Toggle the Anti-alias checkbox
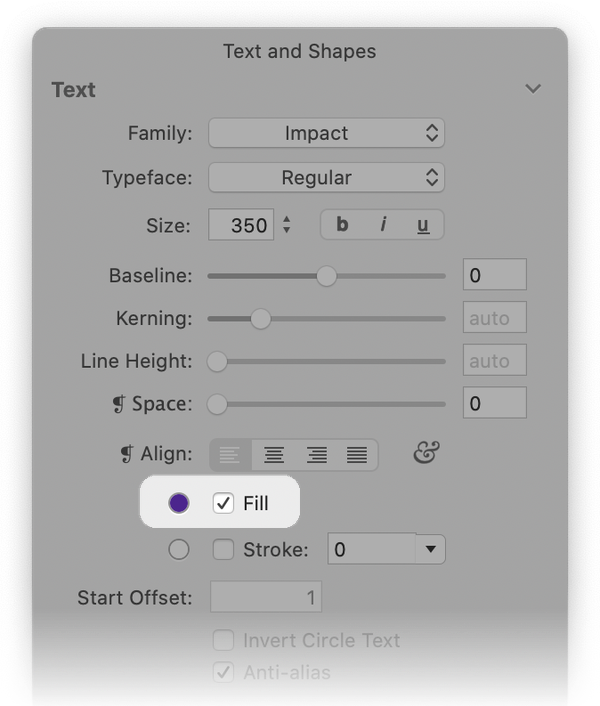 (x=224, y=672)
